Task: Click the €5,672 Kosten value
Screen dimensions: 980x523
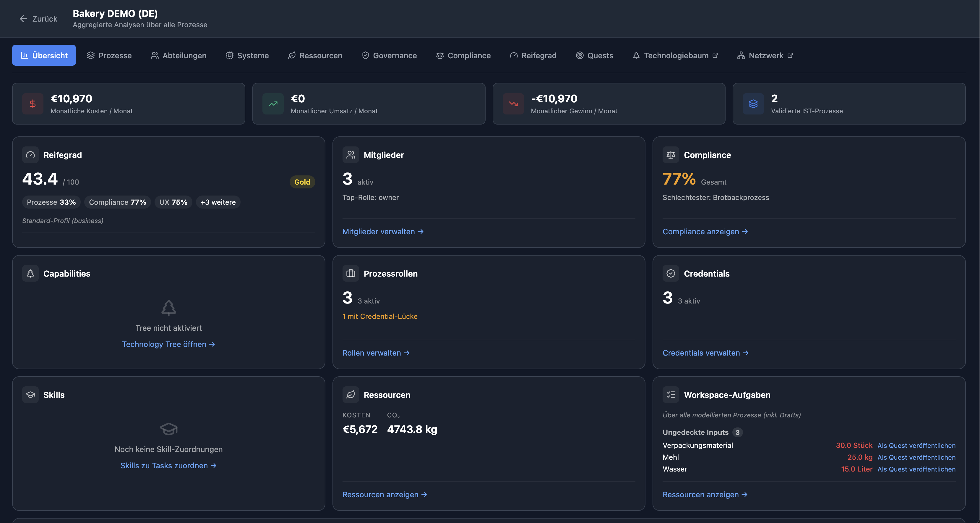Action: tap(360, 429)
